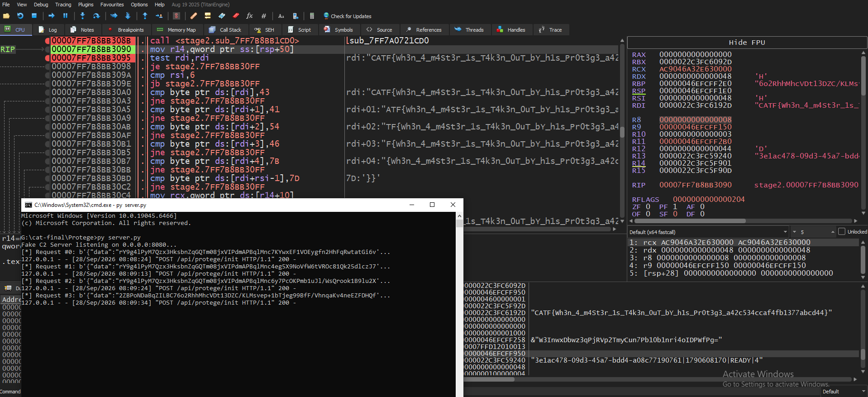Pause execution with the pause icon
This screenshot has width=868, height=397.
(65, 16)
